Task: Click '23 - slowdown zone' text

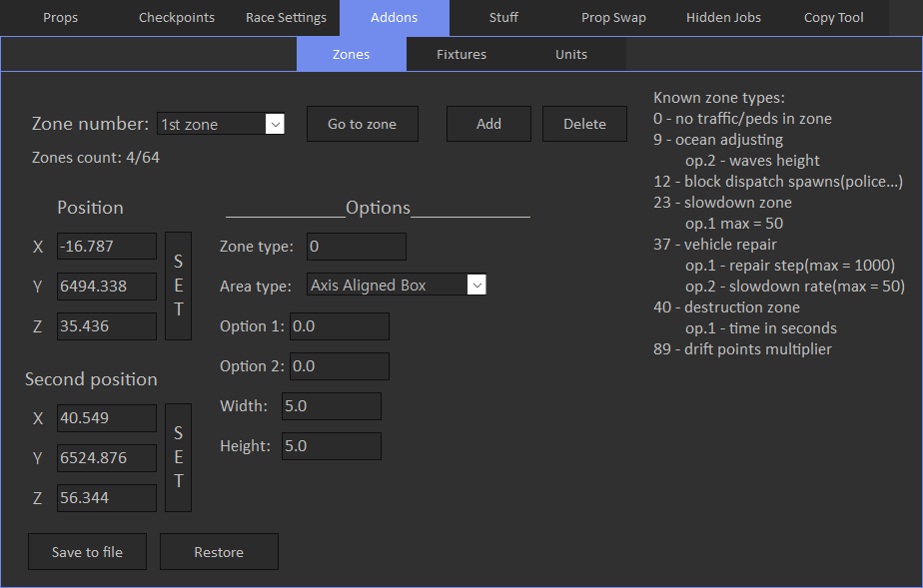Action: click(x=722, y=203)
